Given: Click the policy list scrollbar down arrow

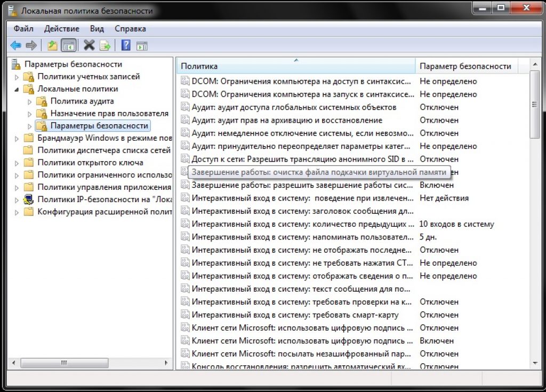Looking at the screenshot, I should pyautogui.click(x=534, y=363).
